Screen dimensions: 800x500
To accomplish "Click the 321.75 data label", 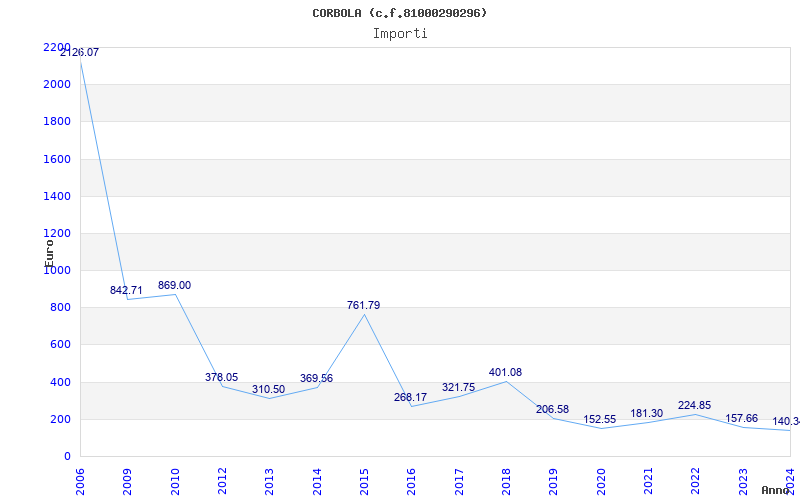I will [458, 387].
